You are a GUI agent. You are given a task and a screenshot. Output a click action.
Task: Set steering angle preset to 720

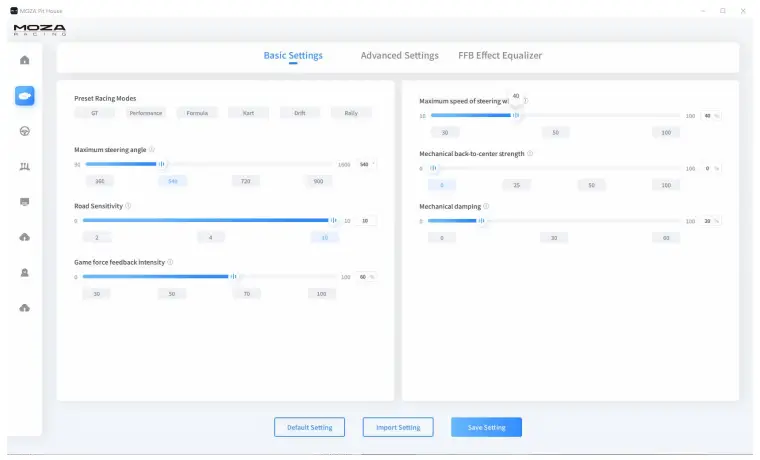pyautogui.click(x=246, y=181)
